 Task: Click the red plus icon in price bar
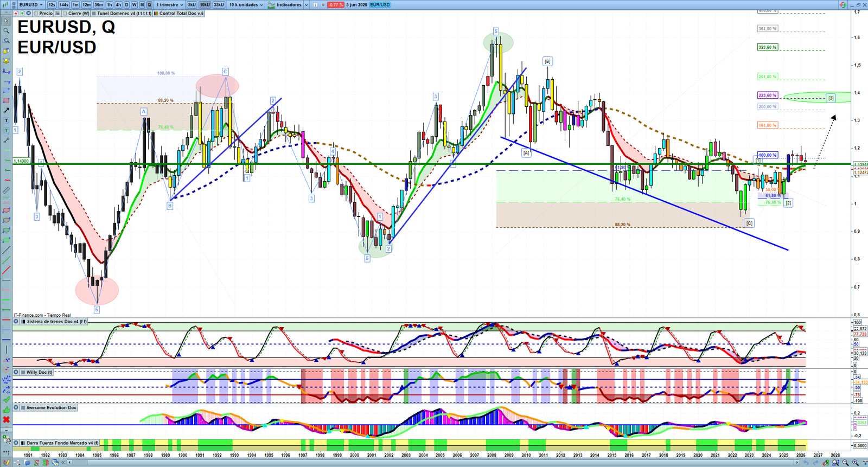(16, 13)
